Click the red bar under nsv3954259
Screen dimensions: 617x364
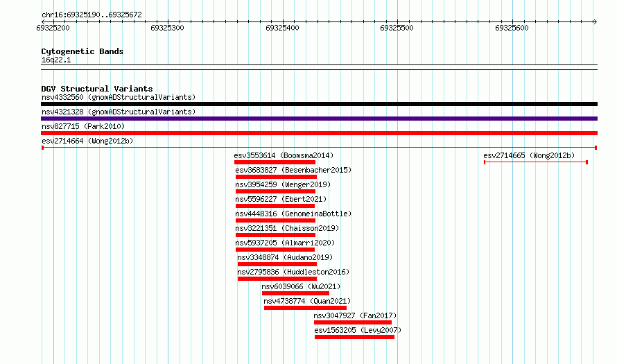[x=275, y=191]
